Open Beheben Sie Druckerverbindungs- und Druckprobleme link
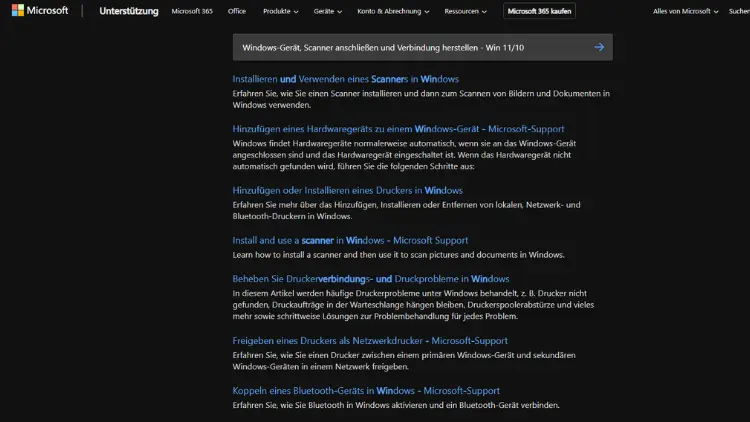 (x=371, y=278)
